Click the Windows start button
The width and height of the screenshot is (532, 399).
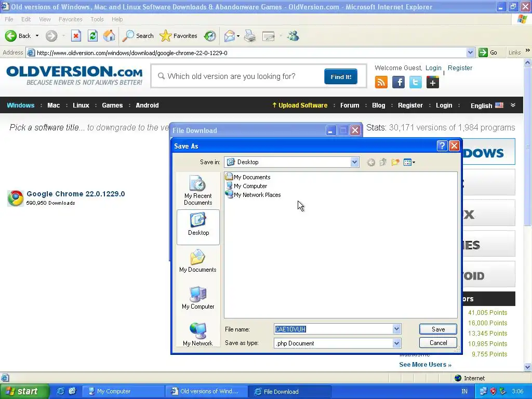coord(24,392)
